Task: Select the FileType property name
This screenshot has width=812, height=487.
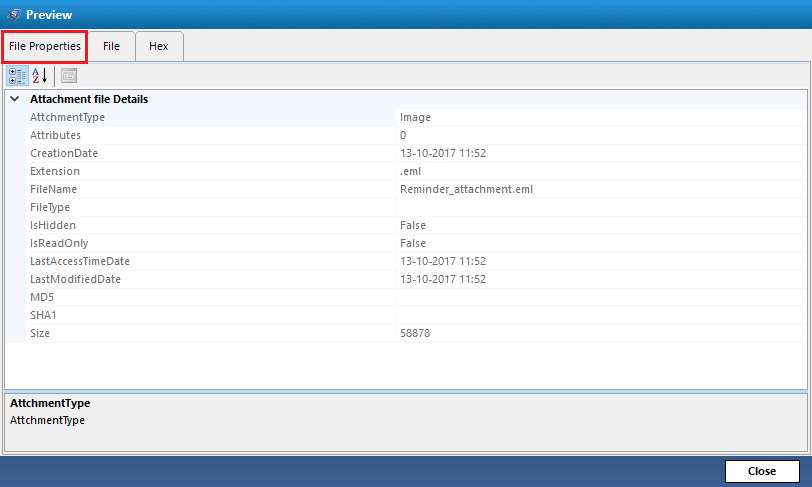Action: 50,207
